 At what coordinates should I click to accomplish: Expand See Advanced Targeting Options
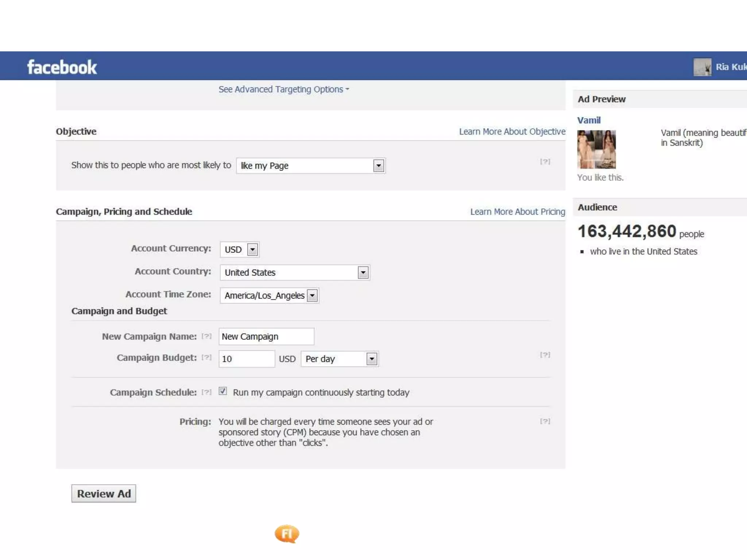283,89
